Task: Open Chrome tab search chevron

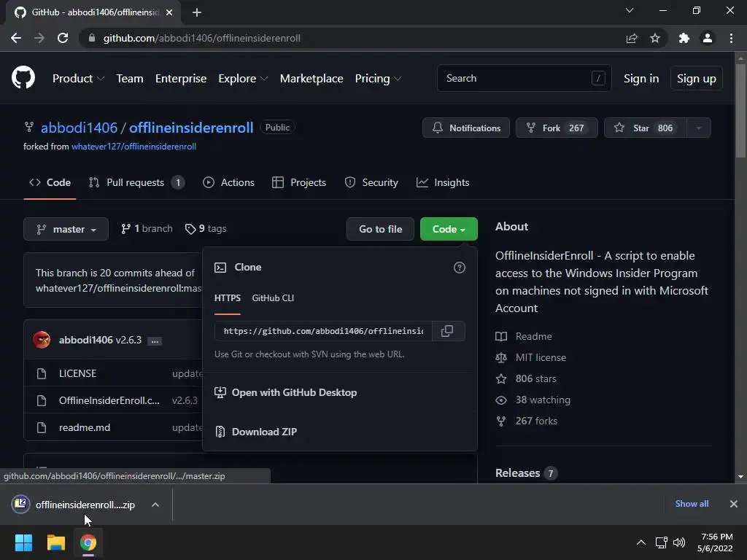Action: (x=630, y=10)
